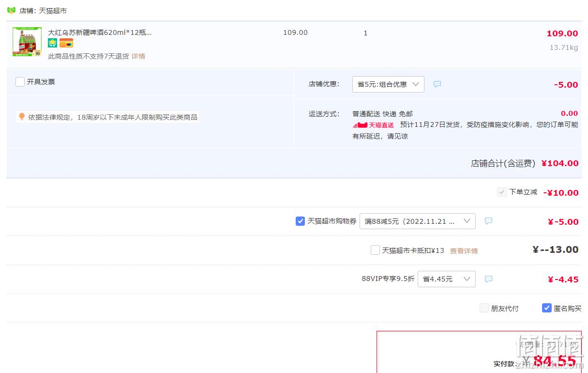The height and width of the screenshot is (373, 588).
Task: Click the -¥10.00 下单立减 discount amount
Action: (561, 193)
